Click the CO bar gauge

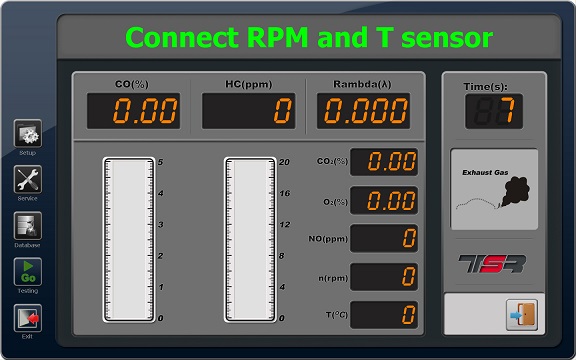129,240
